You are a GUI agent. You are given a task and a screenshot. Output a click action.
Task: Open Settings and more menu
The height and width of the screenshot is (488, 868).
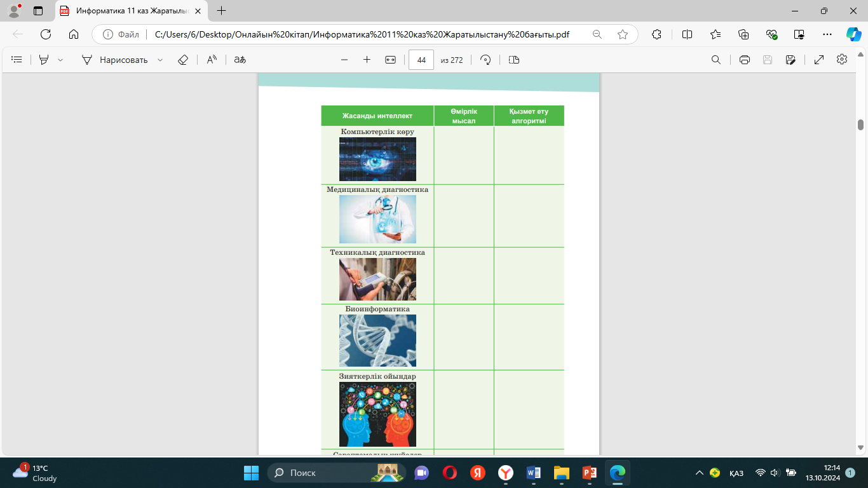[827, 34]
